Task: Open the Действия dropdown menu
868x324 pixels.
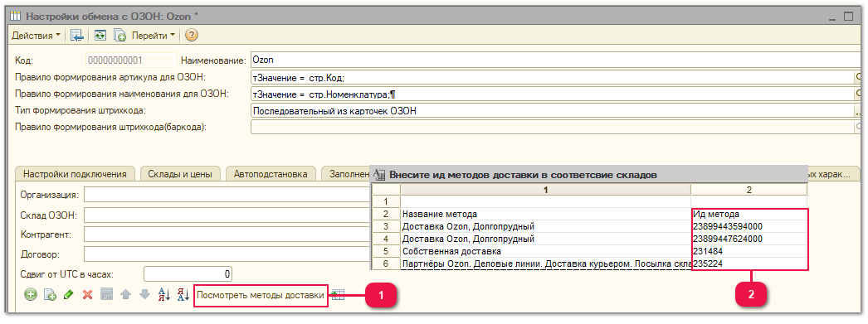Action: click(36, 36)
